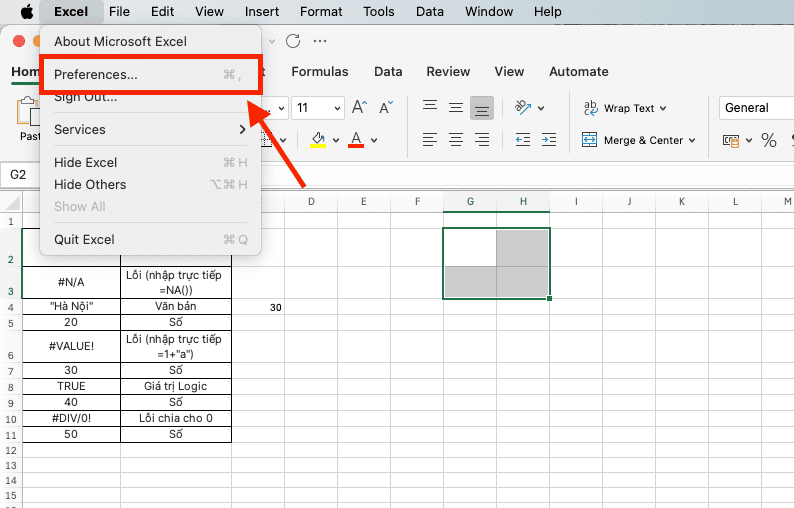
Task: Choose Hide Excel
Action: 150,163
